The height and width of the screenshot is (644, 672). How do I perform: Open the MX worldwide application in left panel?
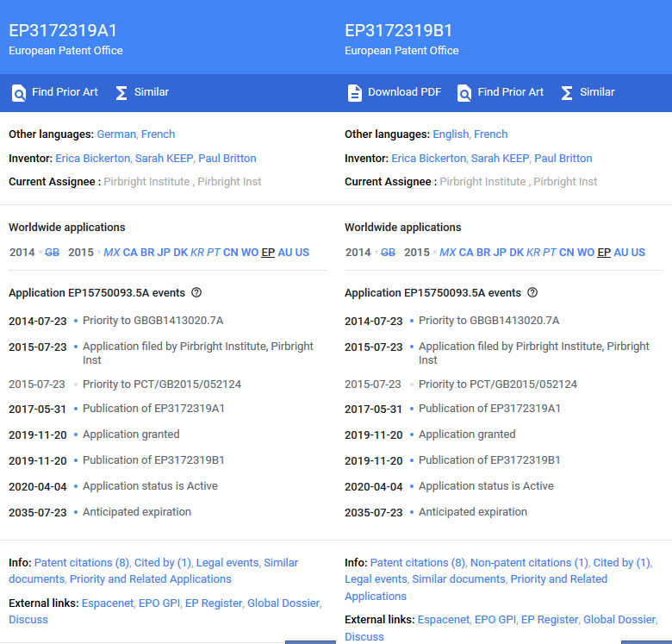[111, 253]
